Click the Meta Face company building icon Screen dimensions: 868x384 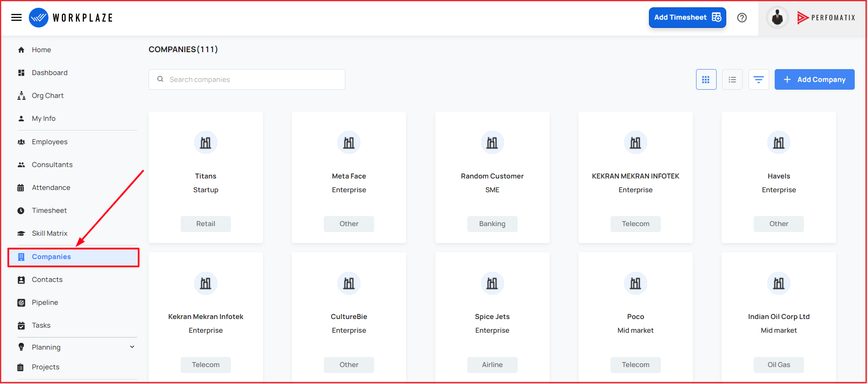pos(349,143)
